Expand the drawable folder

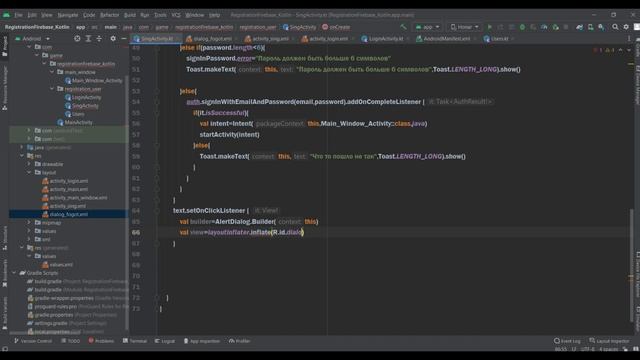coord(29,164)
